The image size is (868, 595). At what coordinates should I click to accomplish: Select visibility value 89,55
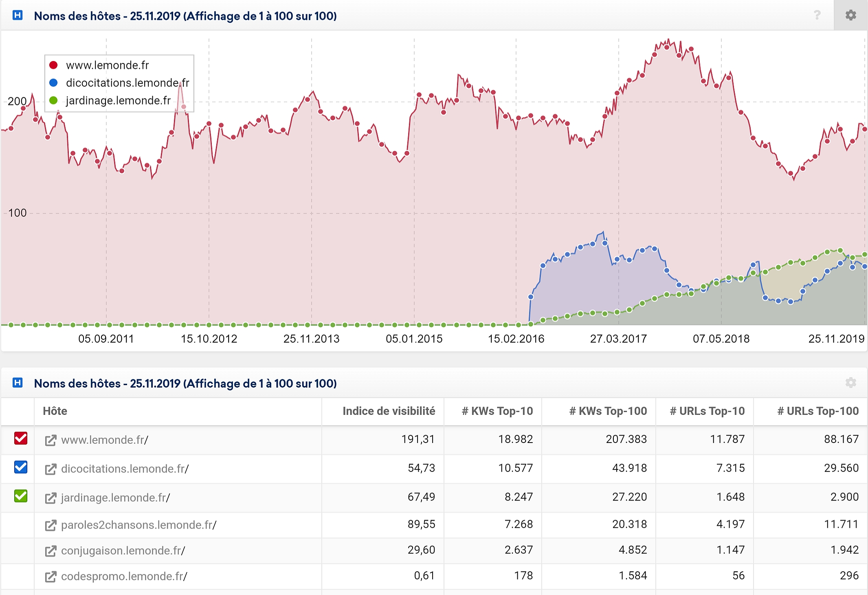(x=422, y=524)
